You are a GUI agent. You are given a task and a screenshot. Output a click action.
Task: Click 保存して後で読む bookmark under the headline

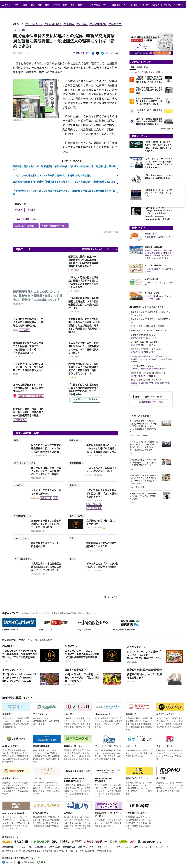click(81, 53)
